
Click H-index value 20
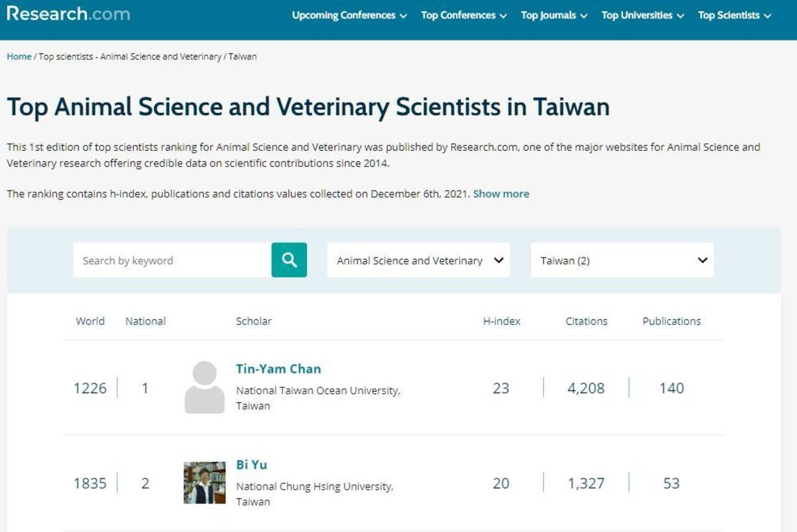point(501,483)
